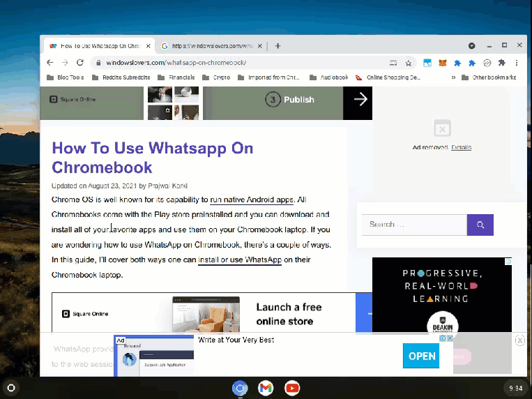Screen dimensions: 532x399
Task: Open the MetaMask fox extension
Action: click(x=443, y=63)
